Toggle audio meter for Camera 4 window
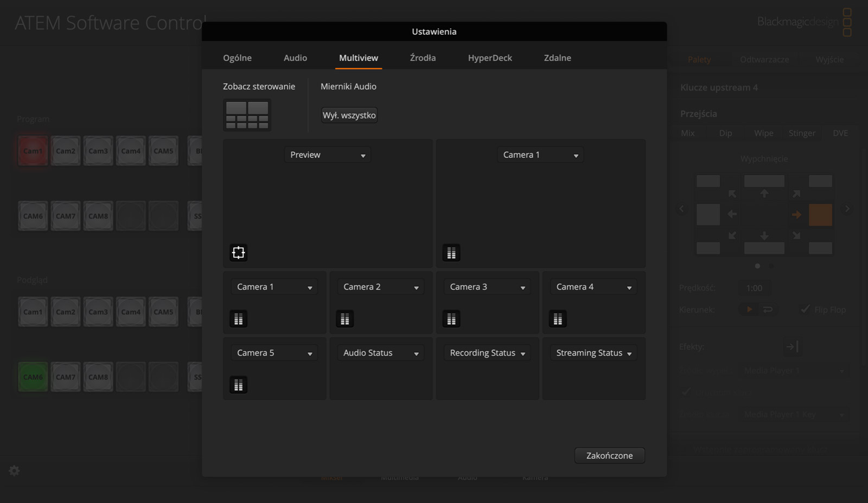Image resolution: width=868 pixels, height=503 pixels. click(558, 319)
